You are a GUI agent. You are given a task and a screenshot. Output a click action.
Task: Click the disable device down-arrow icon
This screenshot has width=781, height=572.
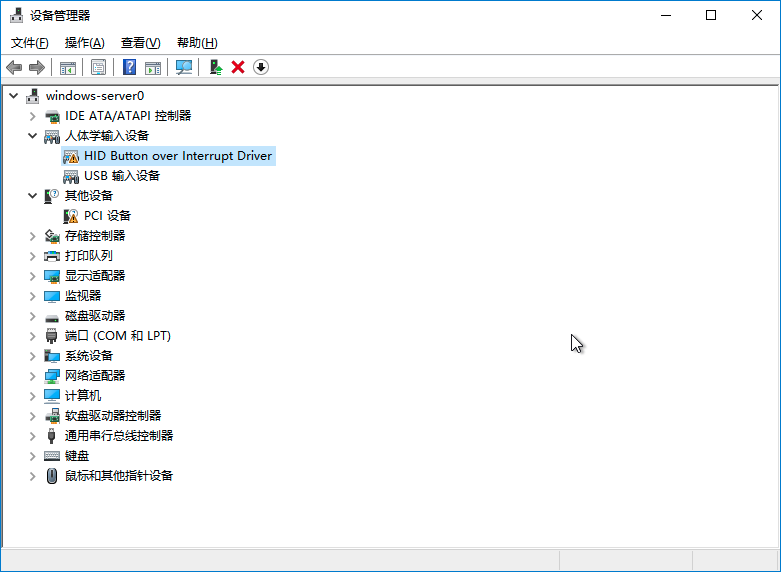point(261,67)
